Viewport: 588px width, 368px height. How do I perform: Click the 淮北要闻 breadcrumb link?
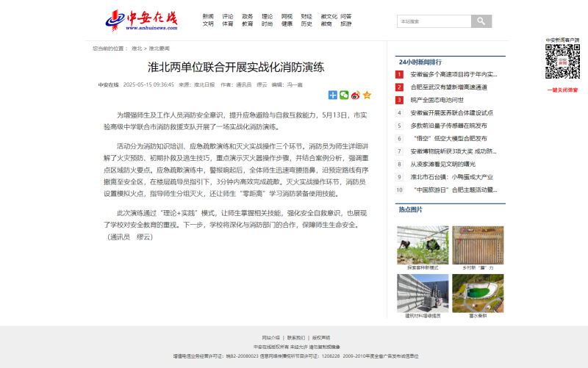click(x=159, y=48)
